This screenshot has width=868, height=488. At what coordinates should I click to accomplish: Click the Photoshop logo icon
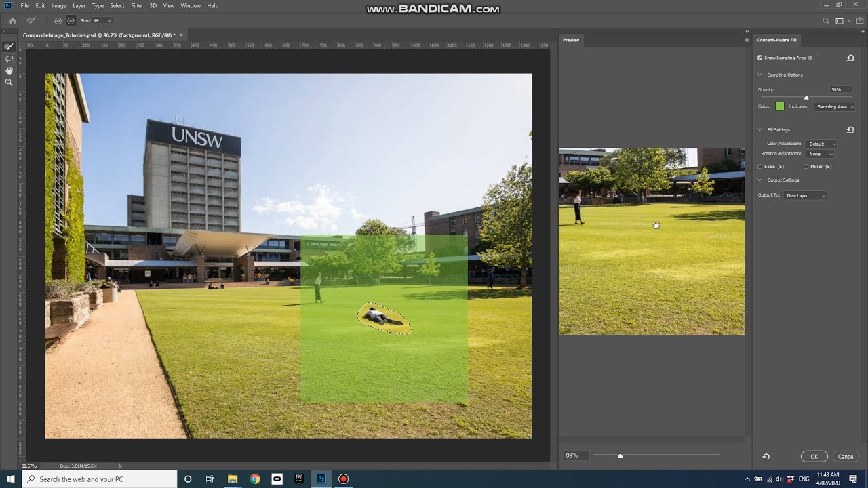7,5
